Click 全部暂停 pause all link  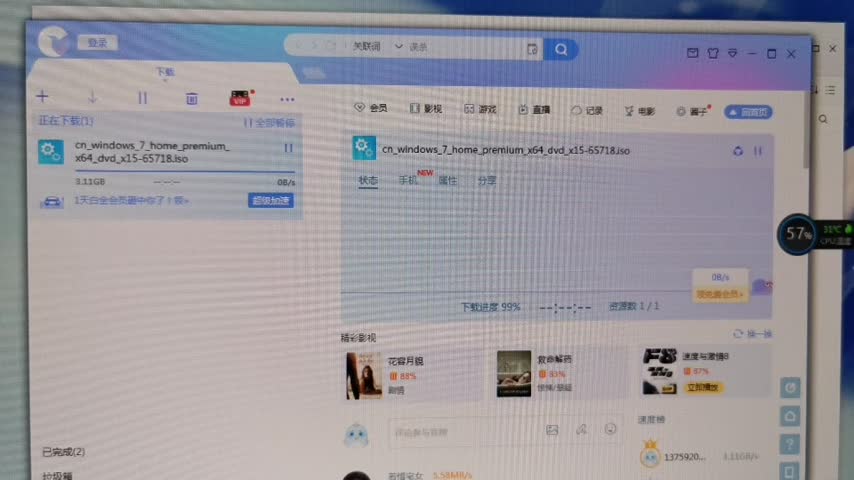269,123
